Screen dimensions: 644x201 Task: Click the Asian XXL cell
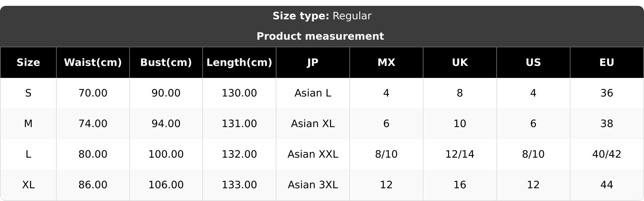(x=313, y=154)
